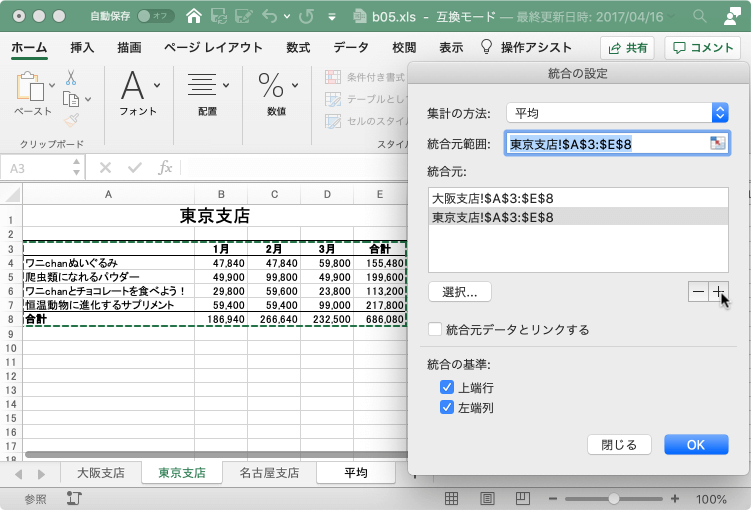The image size is (751, 510).
Task: Expand the Copy options arrow
Action: click(88, 100)
